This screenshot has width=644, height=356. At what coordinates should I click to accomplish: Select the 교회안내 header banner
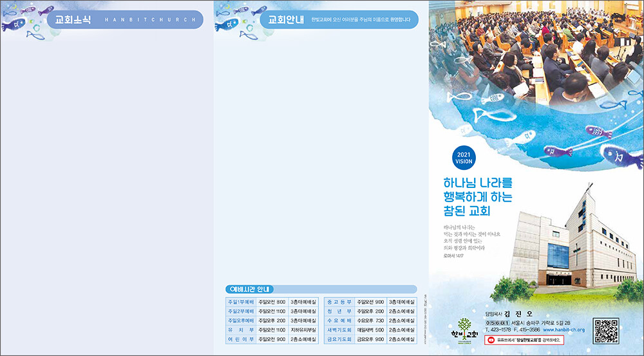click(x=335, y=19)
